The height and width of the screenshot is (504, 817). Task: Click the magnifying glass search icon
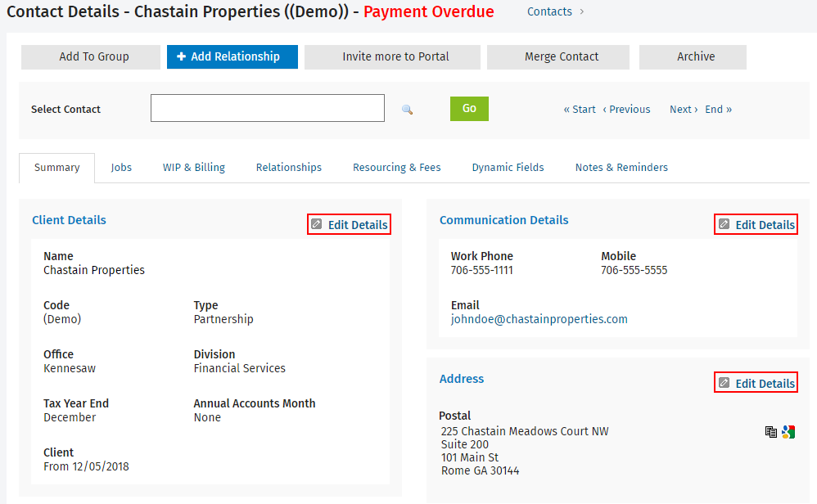(x=407, y=108)
